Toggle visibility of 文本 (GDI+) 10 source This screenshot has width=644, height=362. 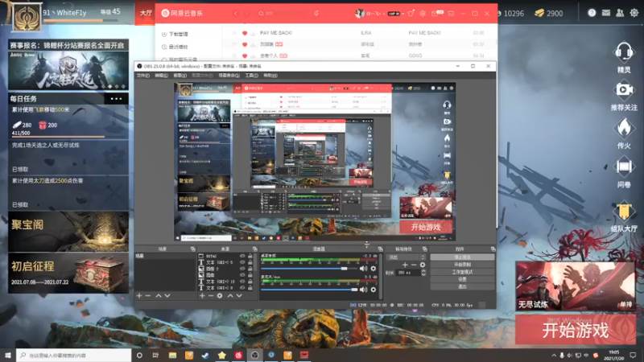[242, 282]
